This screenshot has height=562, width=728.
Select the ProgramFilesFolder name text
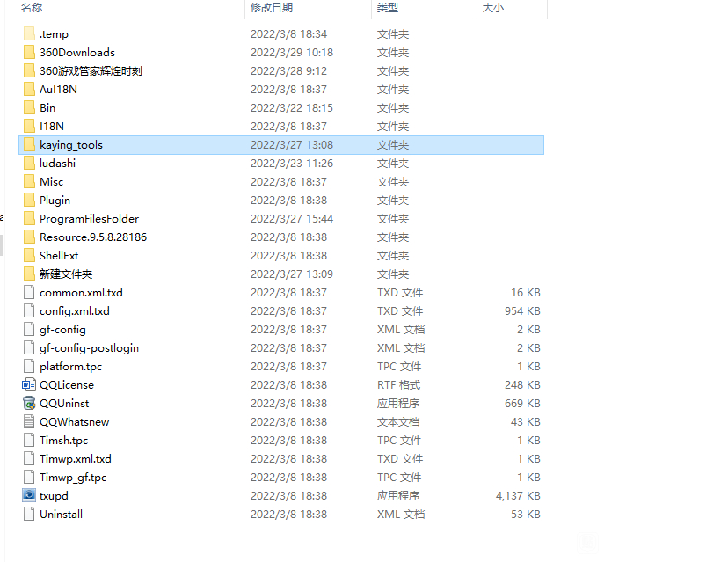tap(89, 219)
